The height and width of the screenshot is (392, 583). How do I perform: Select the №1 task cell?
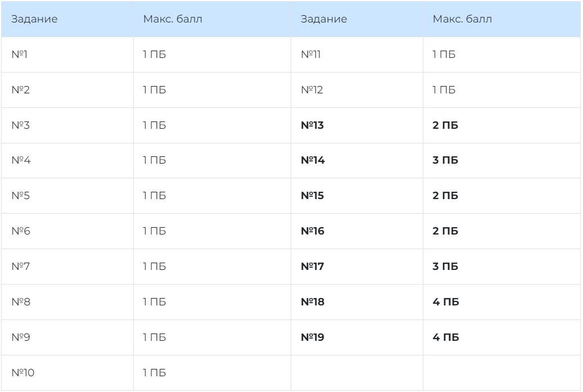20,55
